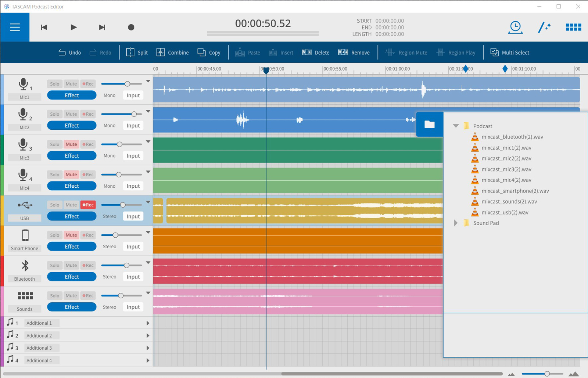Select the Split tool
Image resolution: width=588 pixels, height=378 pixels.
[x=137, y=53]
